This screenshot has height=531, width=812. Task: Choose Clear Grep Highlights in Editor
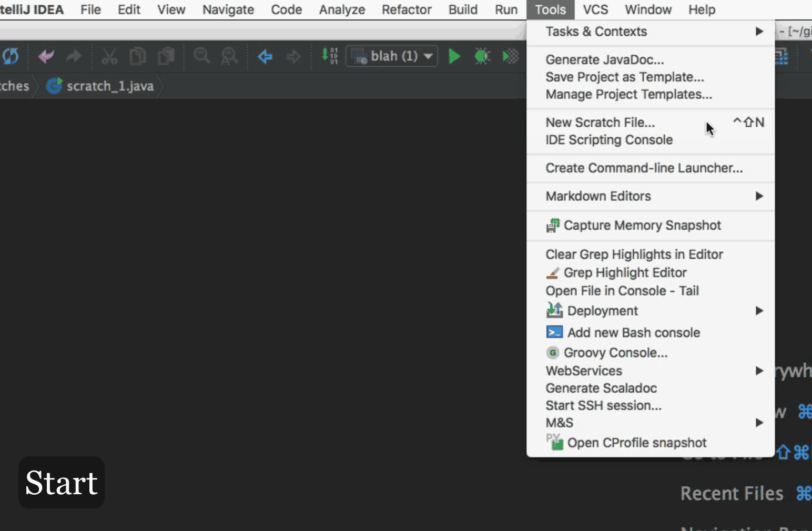[634, 254]
